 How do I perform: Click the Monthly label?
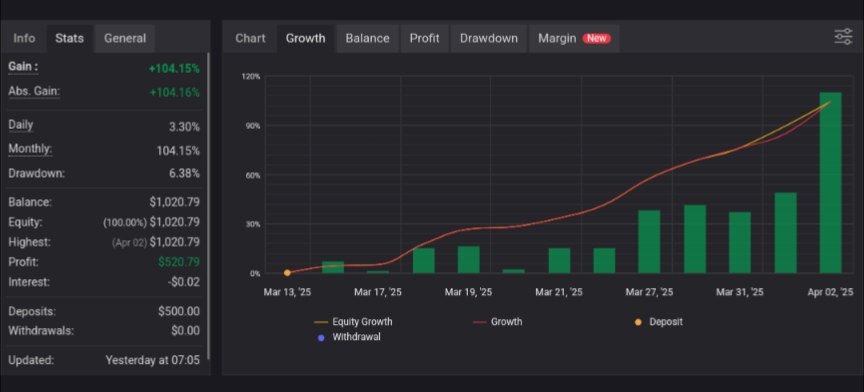coord(30,149)
